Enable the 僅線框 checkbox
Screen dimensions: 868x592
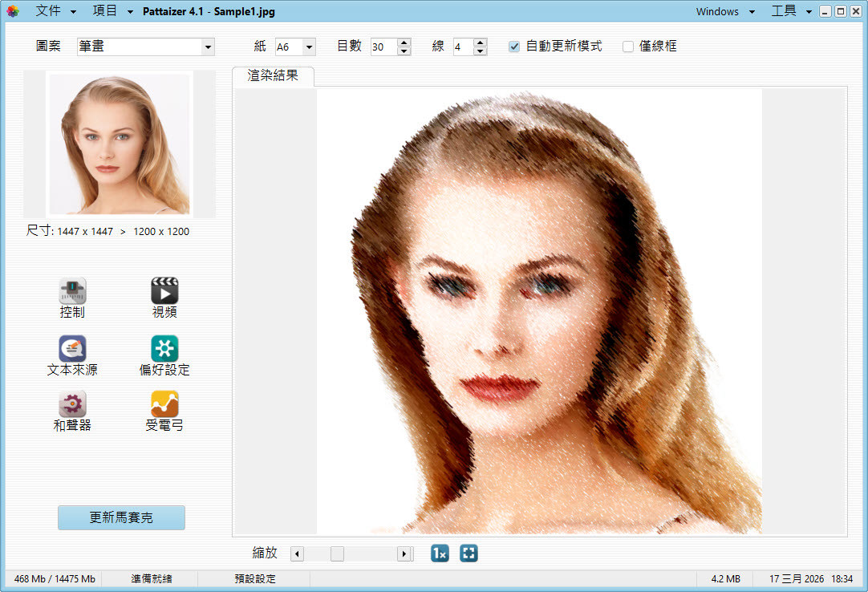point(628,47)
